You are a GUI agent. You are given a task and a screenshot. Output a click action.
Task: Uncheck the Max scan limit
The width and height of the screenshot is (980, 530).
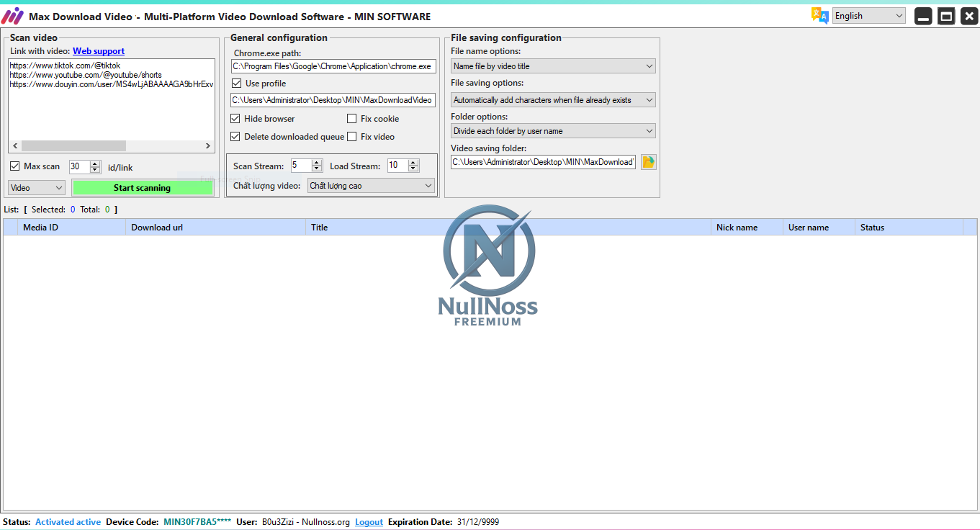click(x=14, y=166)
